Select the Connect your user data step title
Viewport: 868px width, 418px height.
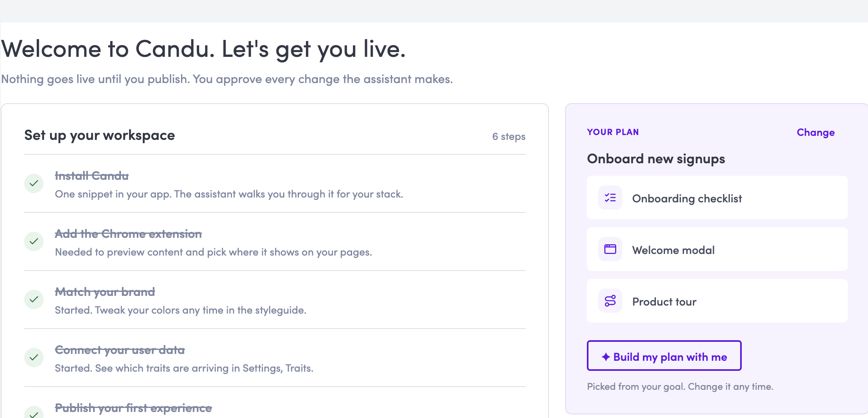click(120, 350)
